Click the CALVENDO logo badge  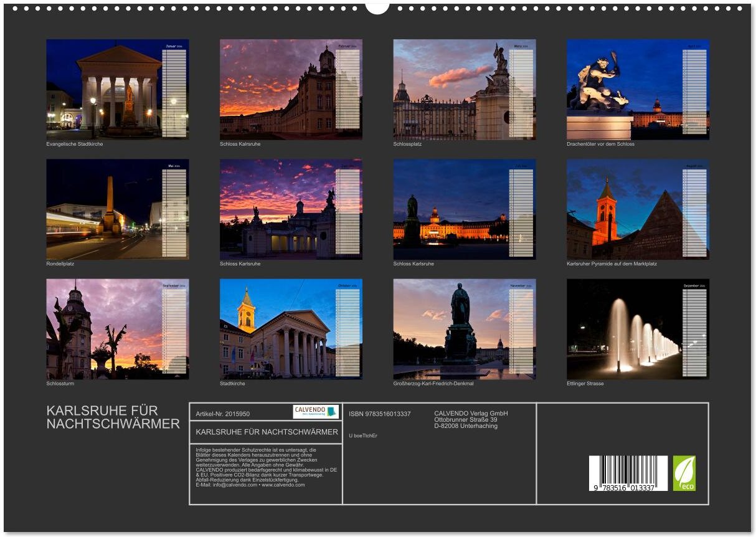coord(316,412)
